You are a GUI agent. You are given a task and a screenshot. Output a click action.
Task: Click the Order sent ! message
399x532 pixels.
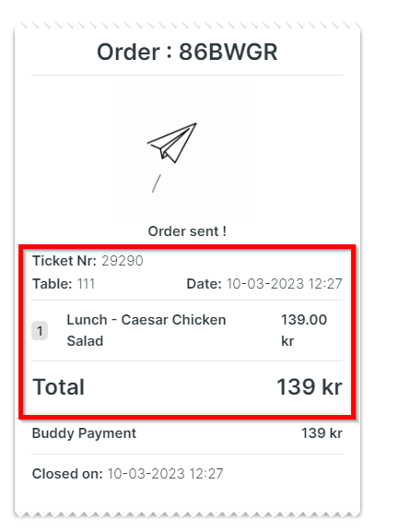187,231
